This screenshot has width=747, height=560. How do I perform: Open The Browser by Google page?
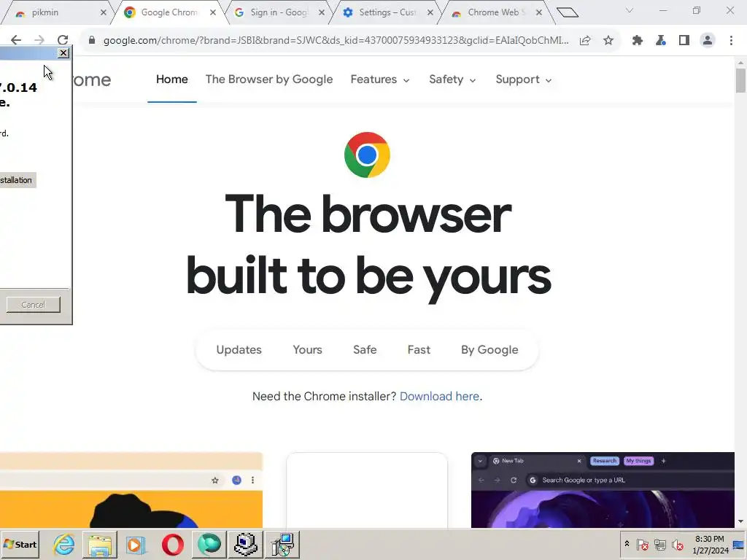[x=269, y=79]
